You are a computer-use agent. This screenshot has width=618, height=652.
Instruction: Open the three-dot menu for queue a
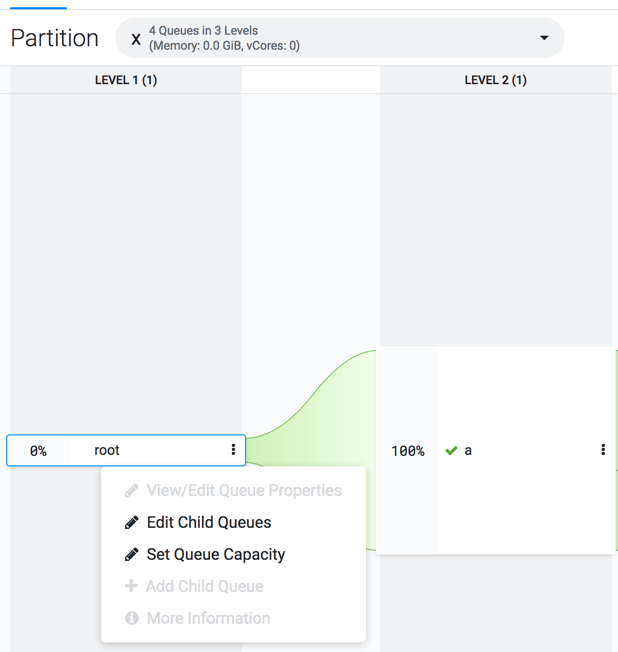pyautogui.click(x=603, y=450)
